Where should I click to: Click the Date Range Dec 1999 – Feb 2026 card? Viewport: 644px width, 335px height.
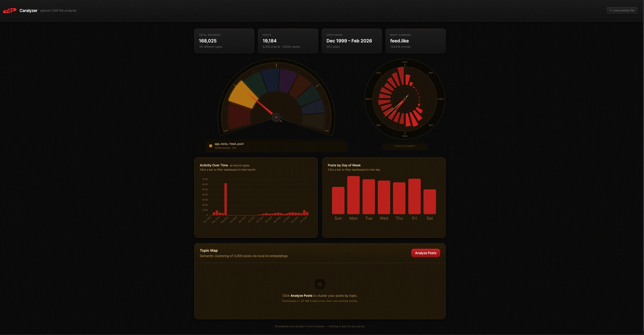click(352, 41)
